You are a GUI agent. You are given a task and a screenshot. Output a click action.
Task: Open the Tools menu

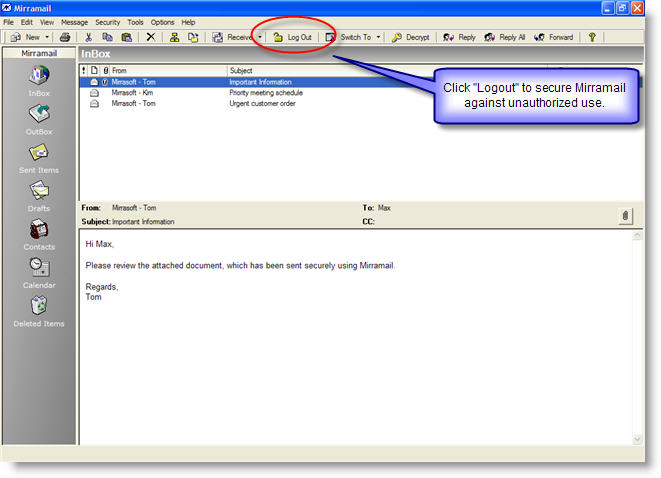point(135,22)
